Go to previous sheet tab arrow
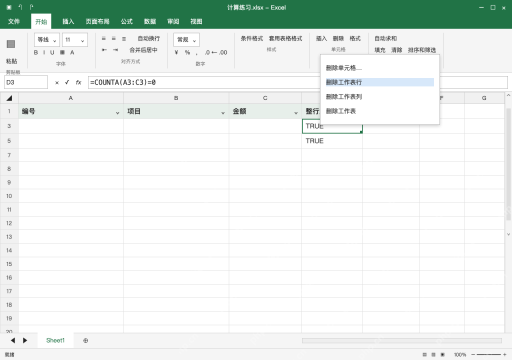 tap(13, 340)
